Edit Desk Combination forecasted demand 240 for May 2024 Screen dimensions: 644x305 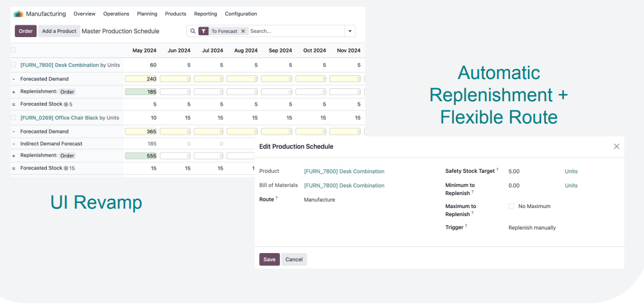point(141,79)
